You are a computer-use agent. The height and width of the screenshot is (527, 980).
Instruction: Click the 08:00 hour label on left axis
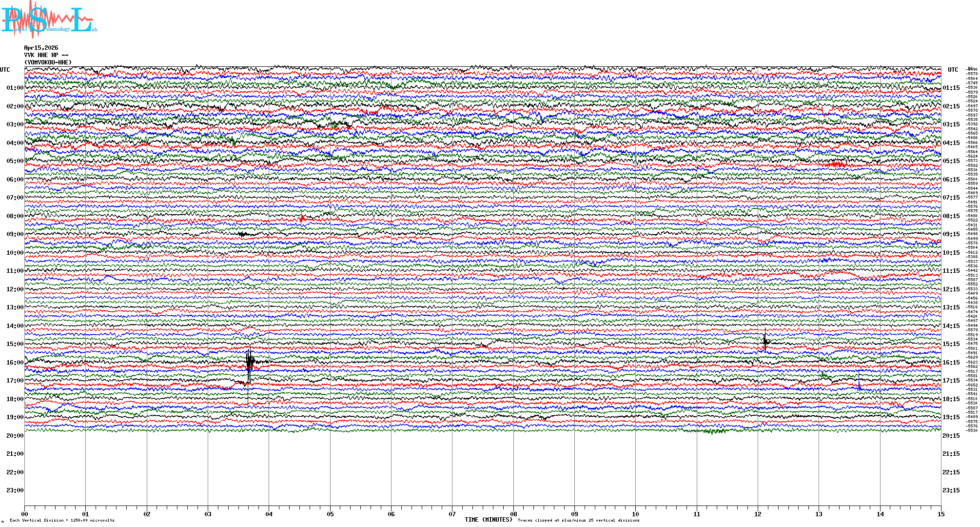pyautogui.click(x=15, y=216)
